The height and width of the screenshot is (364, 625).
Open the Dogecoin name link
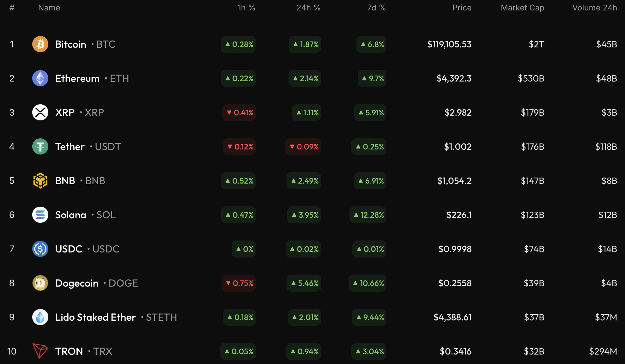pos(77,283)
